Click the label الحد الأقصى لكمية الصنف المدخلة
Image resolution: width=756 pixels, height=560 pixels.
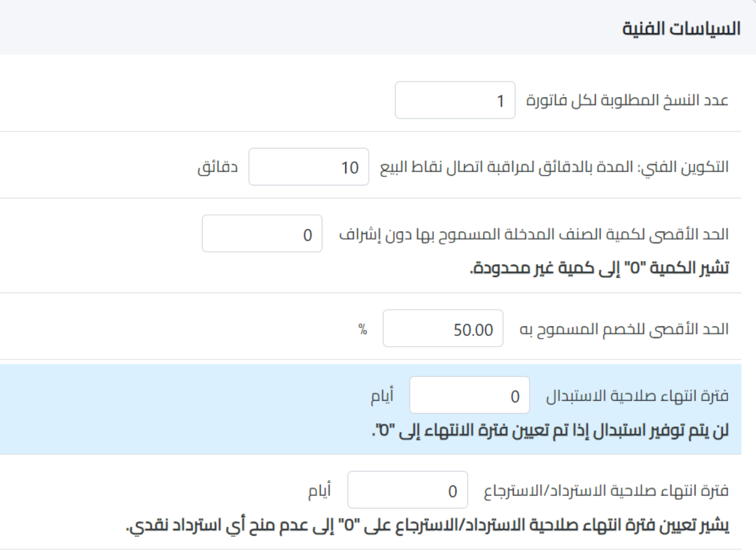point(533,234)
